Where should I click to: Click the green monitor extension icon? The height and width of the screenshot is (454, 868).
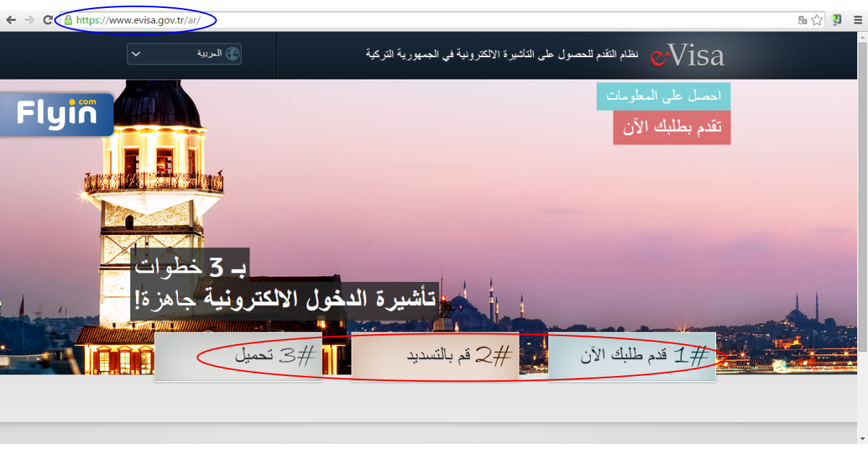pos(837,20)
